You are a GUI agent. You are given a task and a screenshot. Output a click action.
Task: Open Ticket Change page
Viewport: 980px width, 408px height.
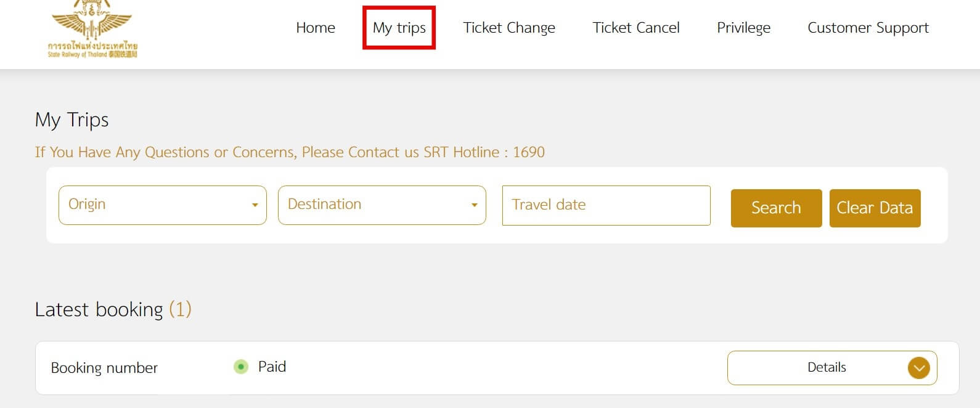coord(509,28)
